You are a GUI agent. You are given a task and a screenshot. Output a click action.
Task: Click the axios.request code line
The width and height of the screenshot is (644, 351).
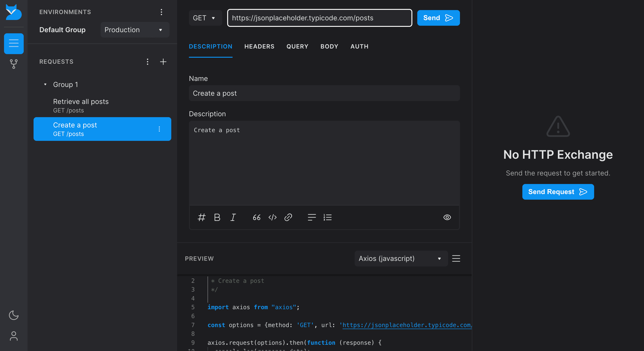pyautogui.click(x=294, y=343)
